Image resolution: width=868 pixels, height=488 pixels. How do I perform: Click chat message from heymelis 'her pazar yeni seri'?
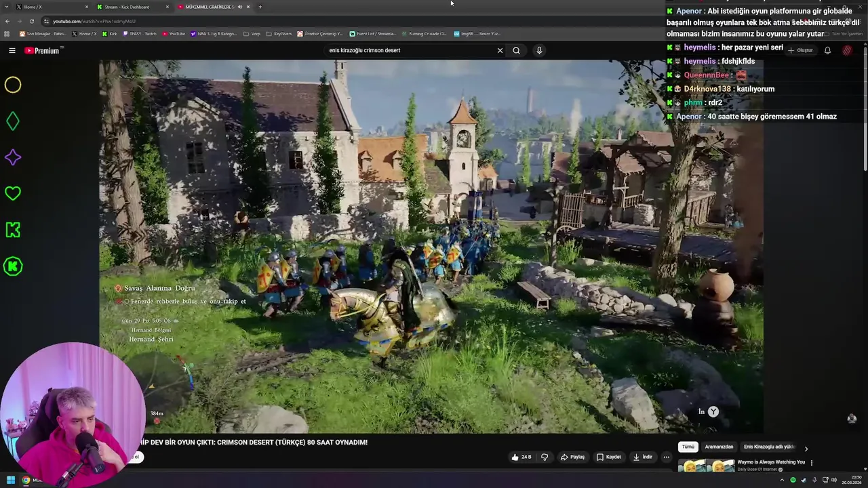[753, 47]
